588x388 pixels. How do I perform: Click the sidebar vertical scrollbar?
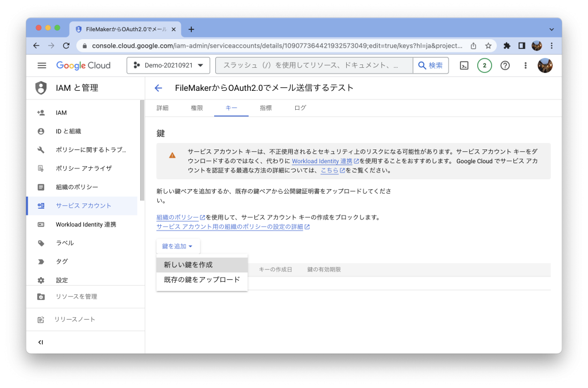[142, 150]
